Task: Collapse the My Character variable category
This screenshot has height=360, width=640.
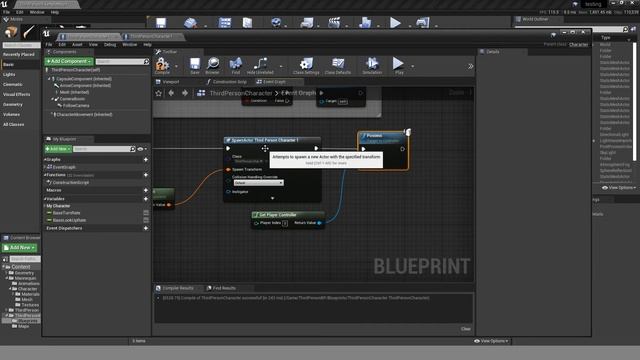Action: (45, 206)
